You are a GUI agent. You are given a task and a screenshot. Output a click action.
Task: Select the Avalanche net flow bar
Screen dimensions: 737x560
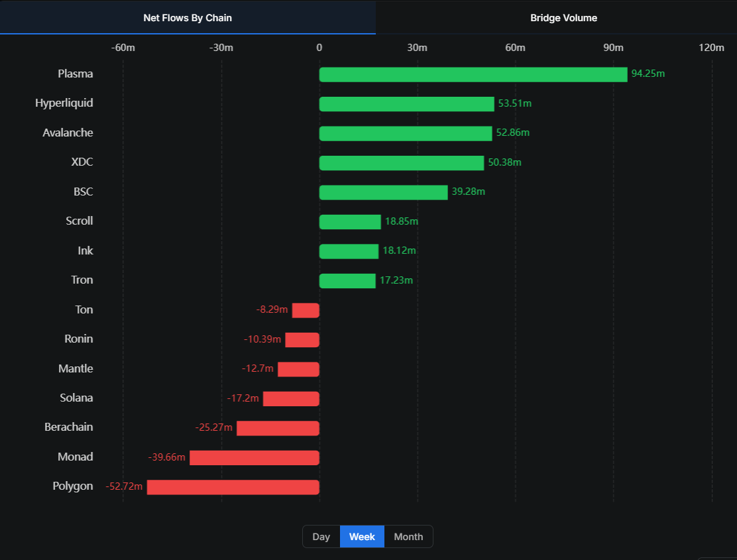pyautogui.click(x=406, y=133)
